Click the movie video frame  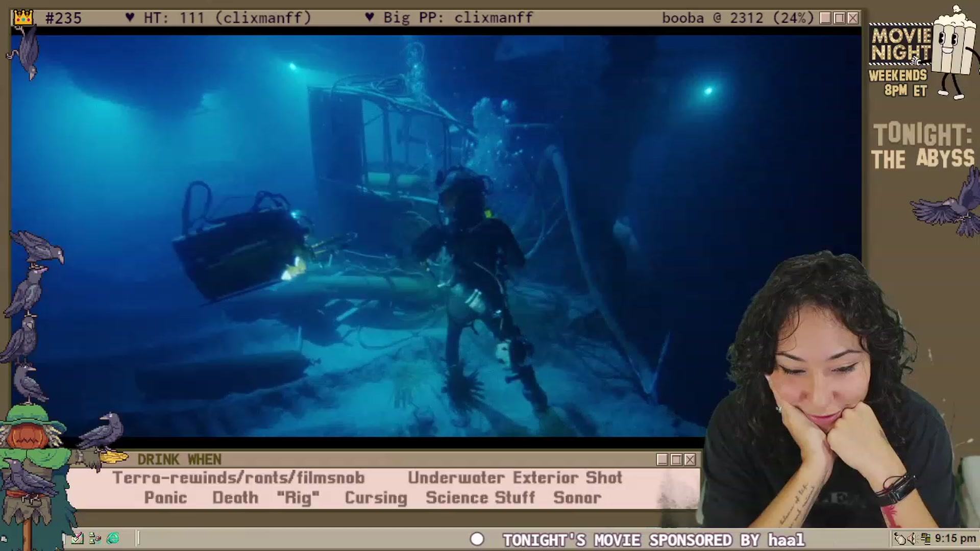pyautogui.click(x=436, y=236)
